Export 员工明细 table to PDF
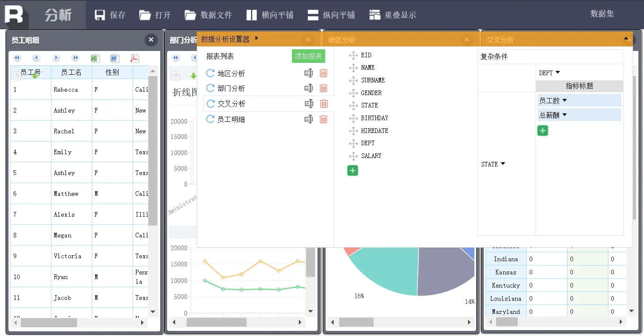This screenshot has height=336, width=644. pos(135,58)
